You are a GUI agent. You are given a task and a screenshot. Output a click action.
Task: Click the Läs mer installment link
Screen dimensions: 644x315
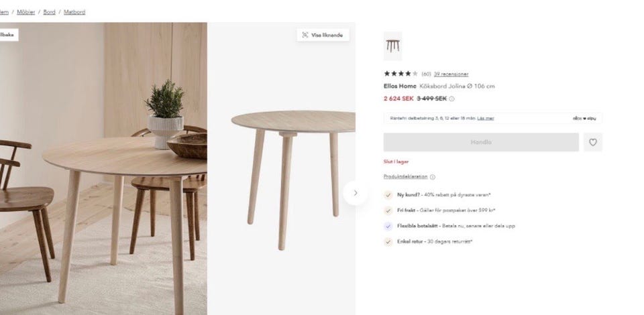click(486, 118)
